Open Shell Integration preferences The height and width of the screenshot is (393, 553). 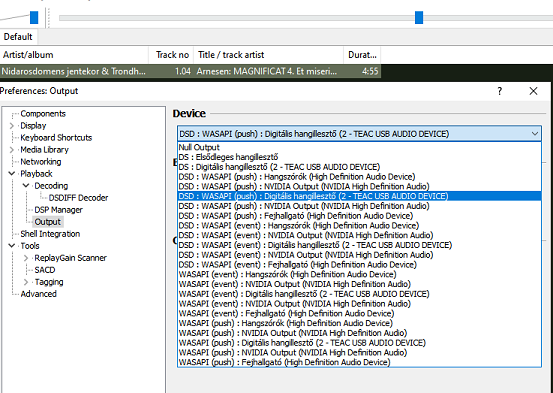[50, 234]
